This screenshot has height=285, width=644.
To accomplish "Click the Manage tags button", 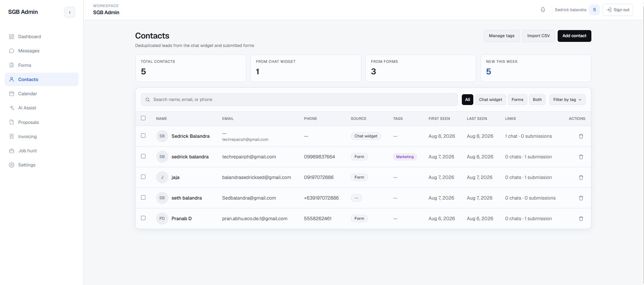I will (501, 36).
